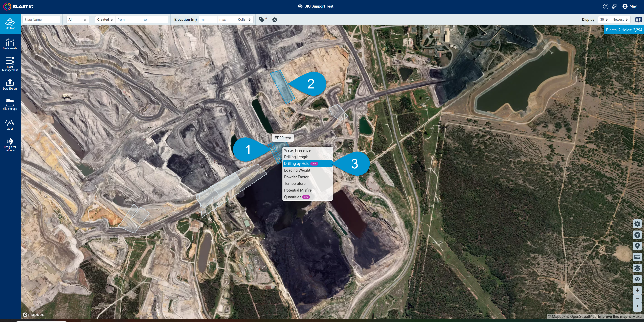Click BIQ Support Test site title
The width and height of the screenshot is (644, 322).
(x=319, y=7)
